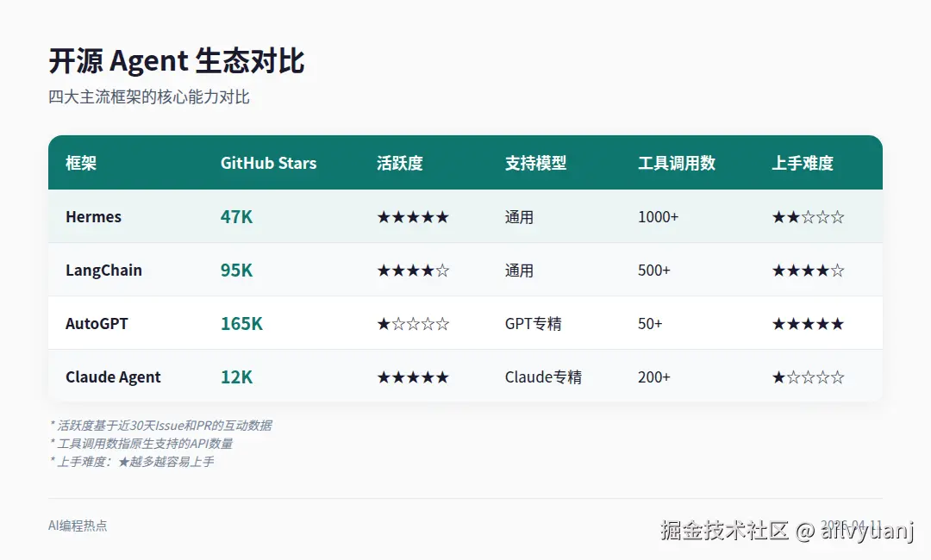
Task: Click the GPT专精 cell
Action: (534, 323)
